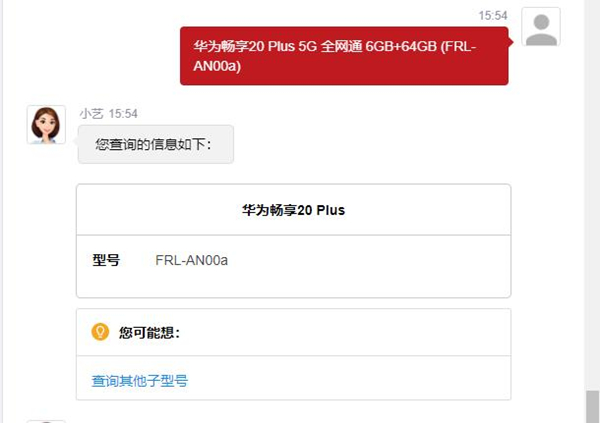Click the 型号 field label
The width and height of the screenshot is (600, 423).
pos(106,260)
